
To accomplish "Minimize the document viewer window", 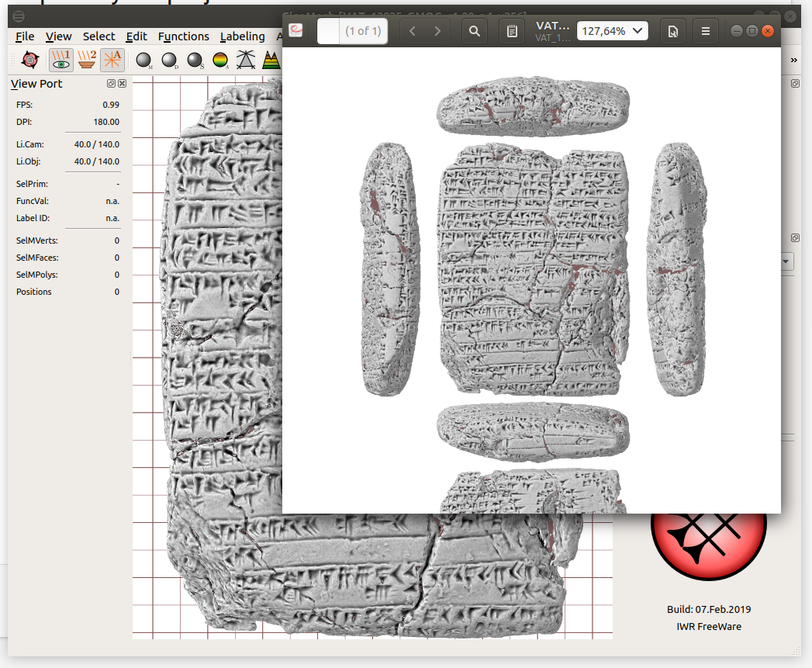I will click(737, 31).
